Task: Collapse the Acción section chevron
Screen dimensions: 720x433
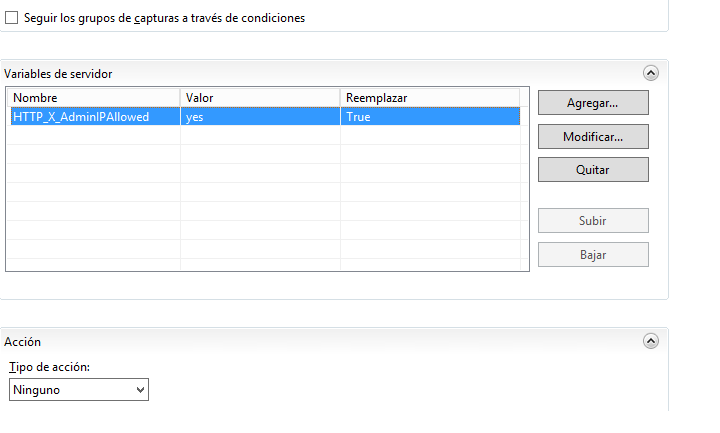Action: tap(651, 341)
